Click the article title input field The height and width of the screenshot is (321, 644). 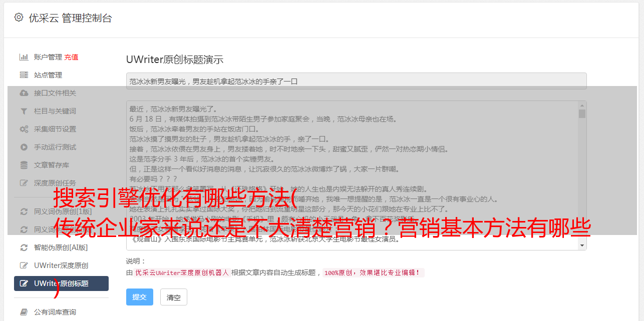coord(356,81)
